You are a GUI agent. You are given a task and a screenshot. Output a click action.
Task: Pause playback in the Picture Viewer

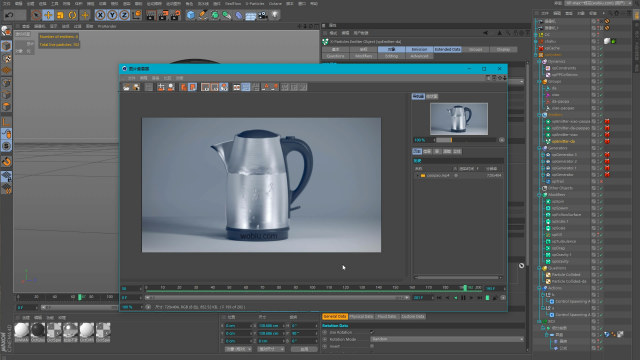point(463,298)
